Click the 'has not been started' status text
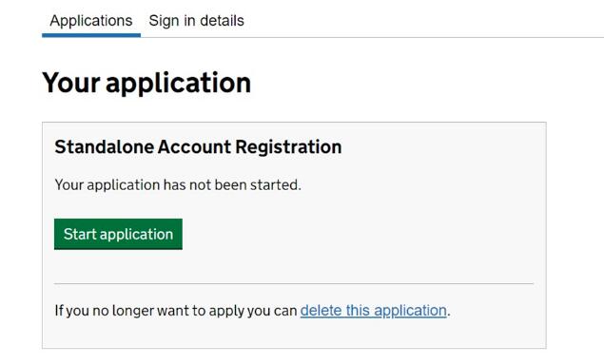The height and width of the screenshot is (364, 604). click(232, 184)
